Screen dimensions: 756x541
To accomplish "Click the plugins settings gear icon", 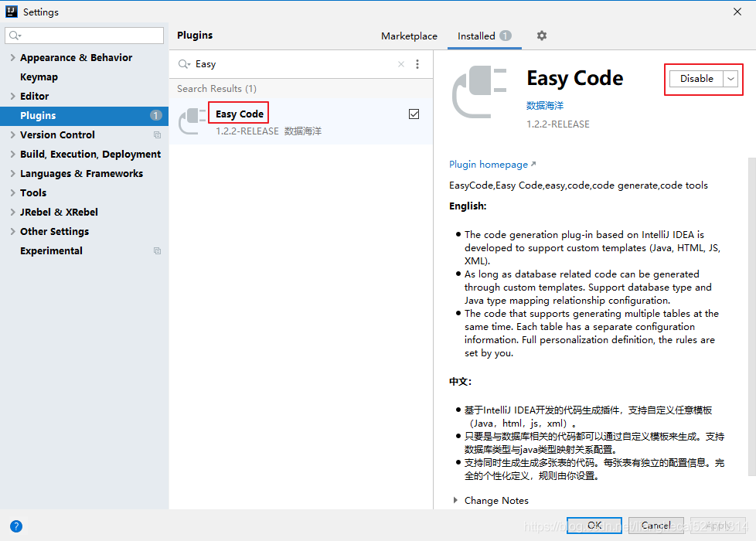I will pos(541,36).
